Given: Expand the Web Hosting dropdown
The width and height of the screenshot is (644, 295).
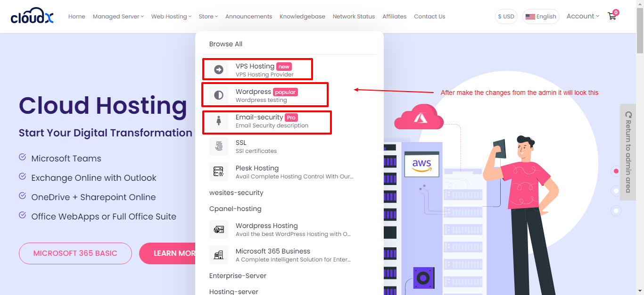Looking at the screenshot, I should pyautogui.click(x=171, y=17).
